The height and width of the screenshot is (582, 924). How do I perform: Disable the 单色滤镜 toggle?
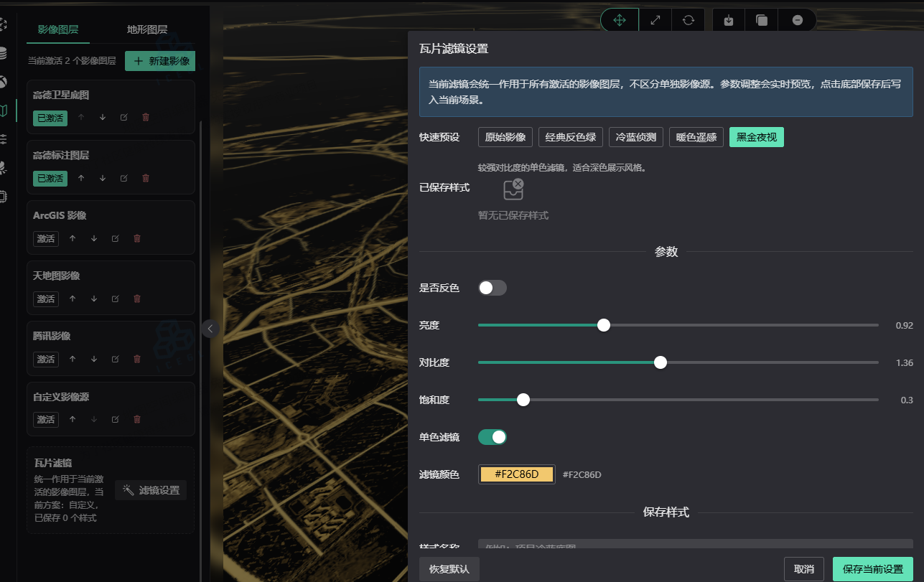point(492,436)
